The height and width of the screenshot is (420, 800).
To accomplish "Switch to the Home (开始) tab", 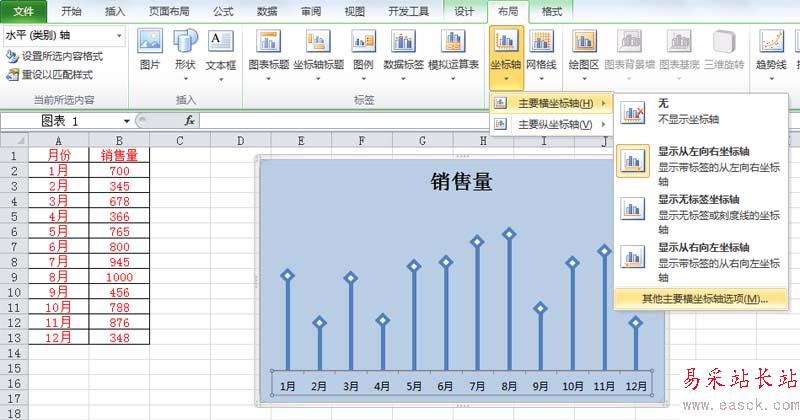I will pos(71,11).
